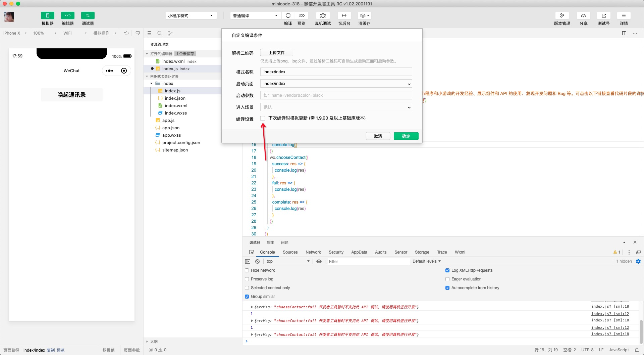Screen dimensions: 644x355
Task: Open version management (版本管理)
Action: click(562, 15)
